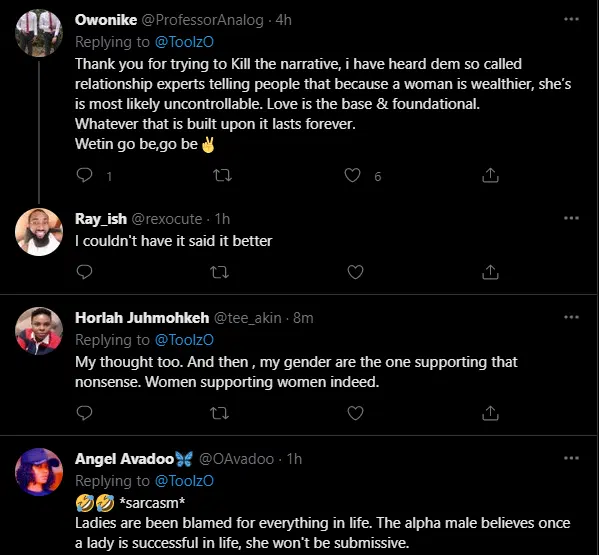Reply to Ray_ish's tweet
Image resolution: width=599 pixels, height=555 pixels.
point(84,272)
